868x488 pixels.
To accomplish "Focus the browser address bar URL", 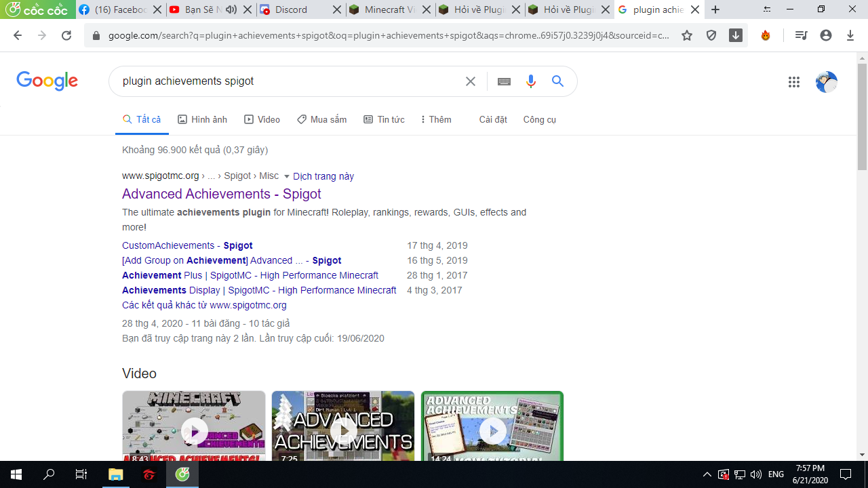I will click(389, 36).
